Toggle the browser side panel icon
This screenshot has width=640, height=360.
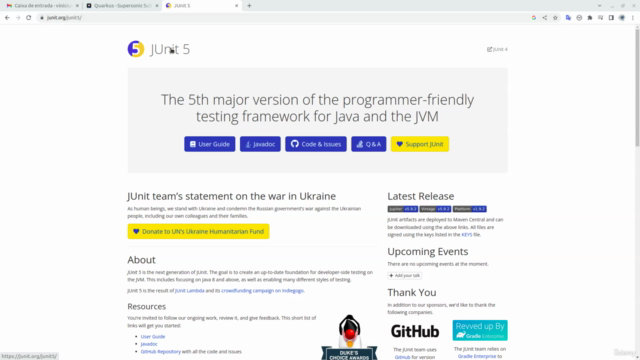pyautogui.click(x=611, y=18)
